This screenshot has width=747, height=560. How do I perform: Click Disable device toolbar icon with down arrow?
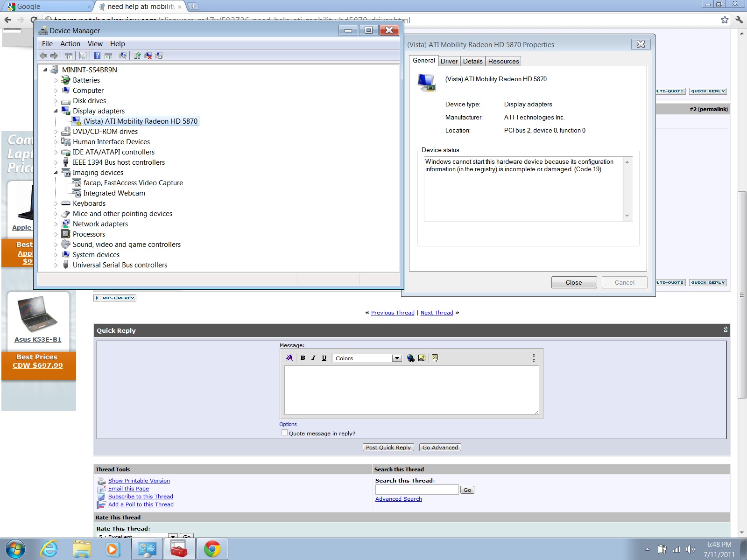[159, 56]
